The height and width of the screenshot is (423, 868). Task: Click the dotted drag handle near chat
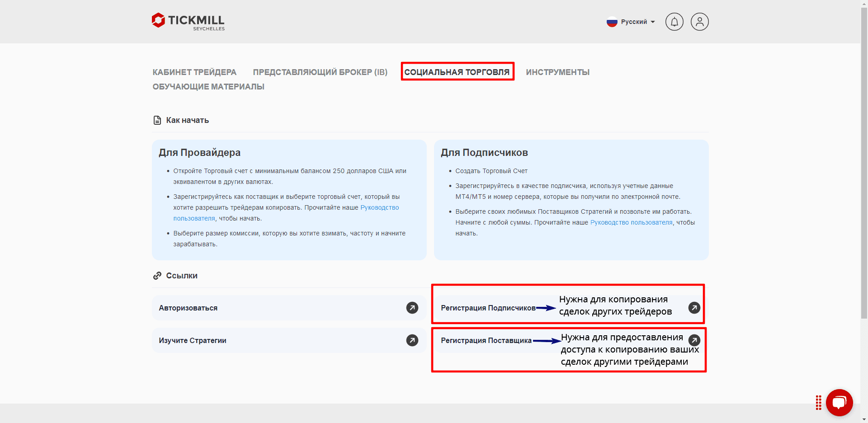818,403
